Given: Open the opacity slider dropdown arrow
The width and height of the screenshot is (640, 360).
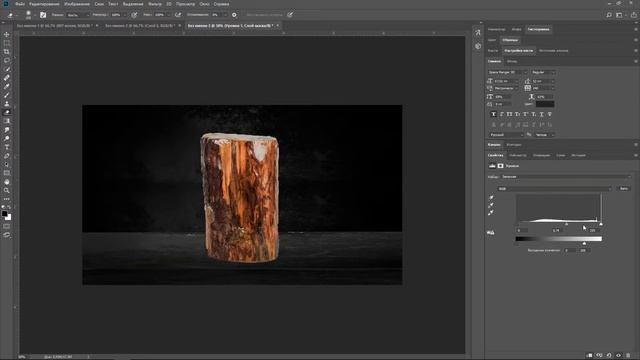Looking at the screenshot, I should click(124, 15).
